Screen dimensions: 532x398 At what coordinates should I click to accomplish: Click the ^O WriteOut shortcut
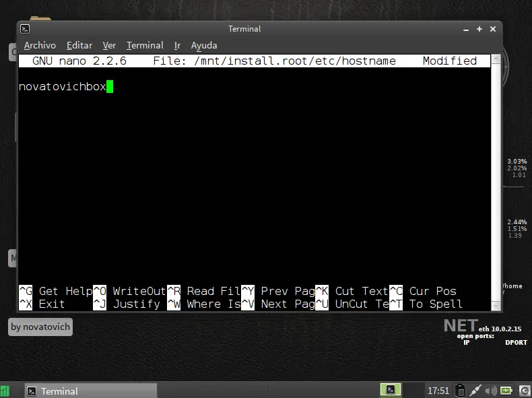(129, 291)
